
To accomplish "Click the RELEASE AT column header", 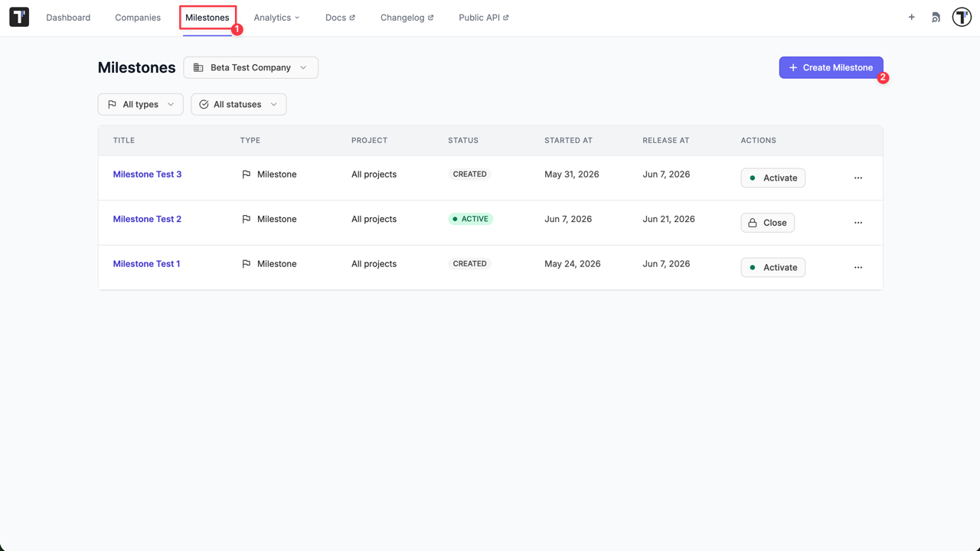I will [x=666, y=141].
